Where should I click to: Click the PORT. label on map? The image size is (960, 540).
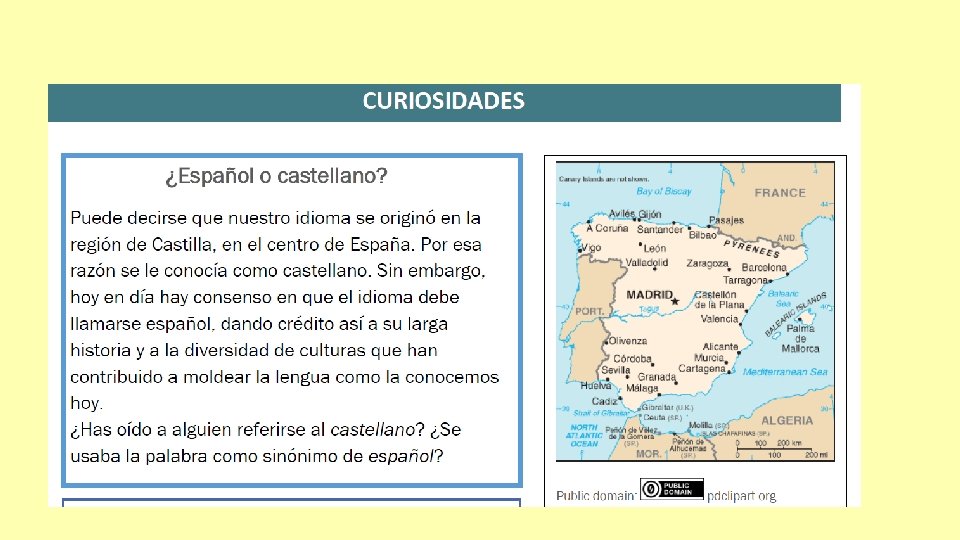(589, 312)
